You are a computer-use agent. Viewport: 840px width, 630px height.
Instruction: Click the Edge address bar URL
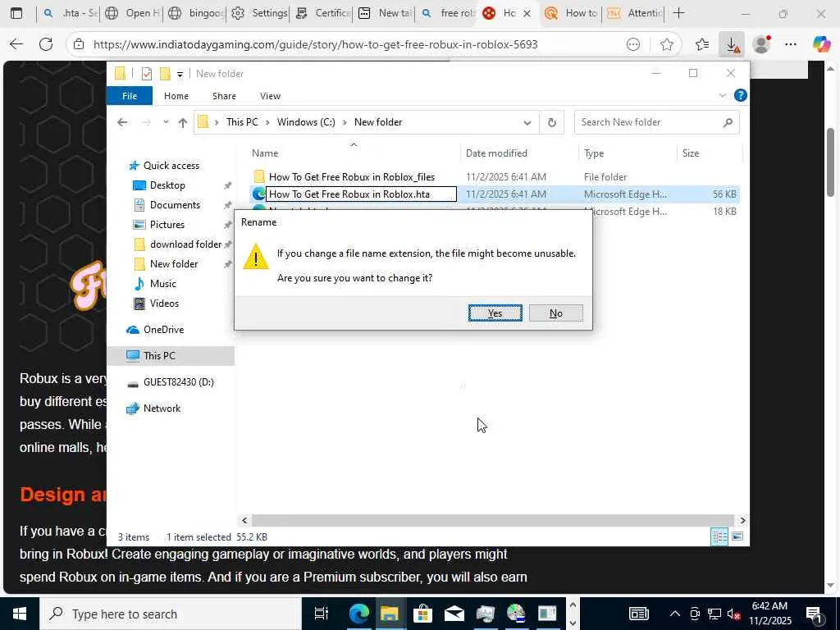316,44
